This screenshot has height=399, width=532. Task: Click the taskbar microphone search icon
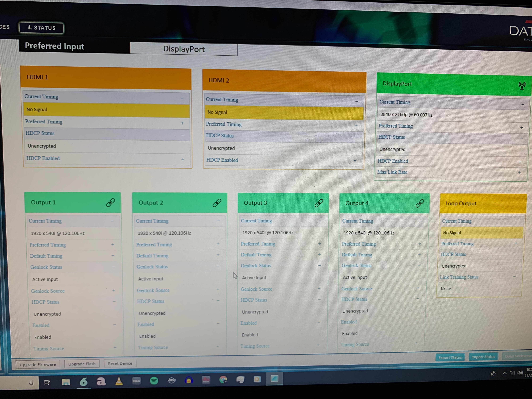point(31,382)
